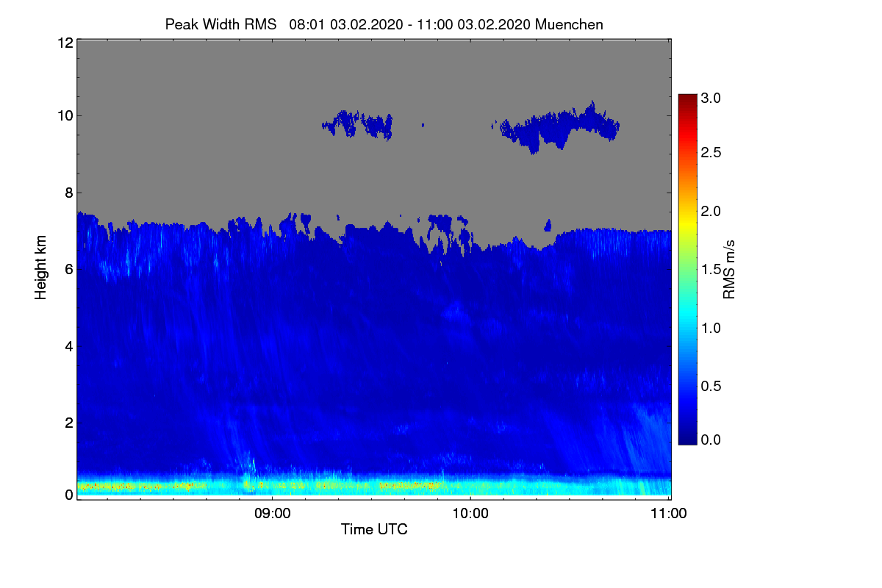Click the '09:00' time tick label
Screen dimensions: 882x588
click(272, 514)
